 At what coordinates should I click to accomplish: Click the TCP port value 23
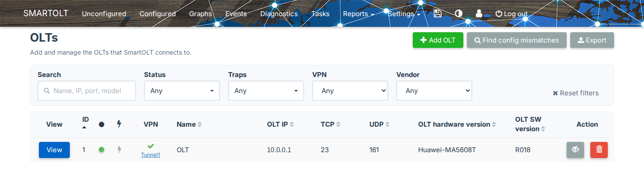pyautogui.click(x=325, y=150)
